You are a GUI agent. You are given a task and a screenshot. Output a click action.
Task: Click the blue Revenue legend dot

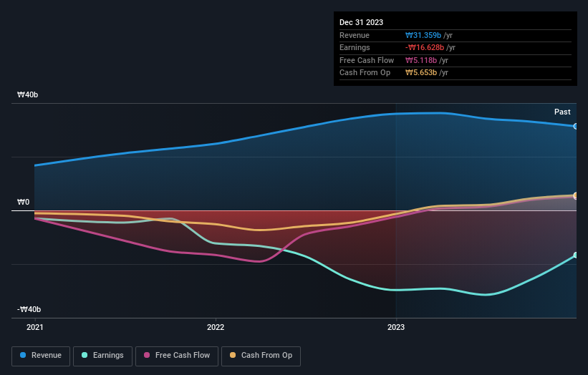click(x=23, y=355)
